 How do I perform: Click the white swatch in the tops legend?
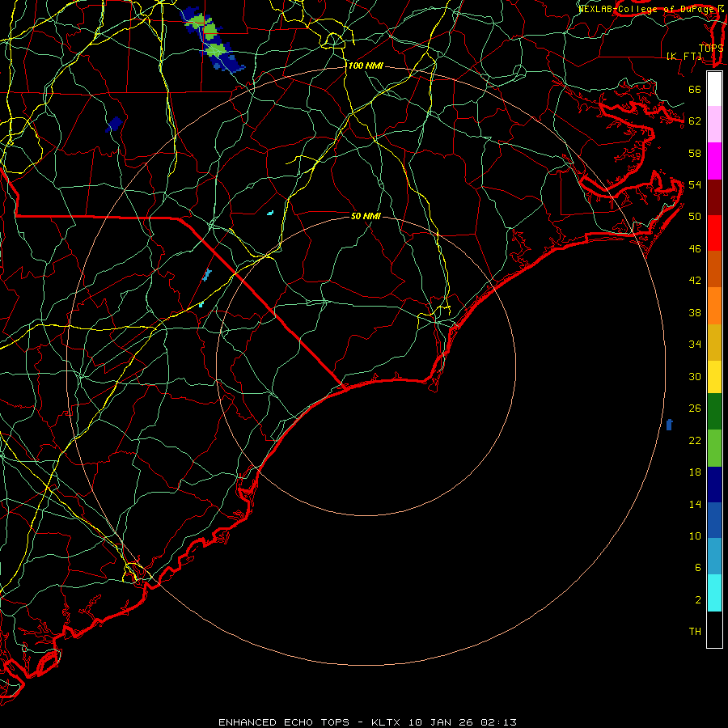(714, 89)
